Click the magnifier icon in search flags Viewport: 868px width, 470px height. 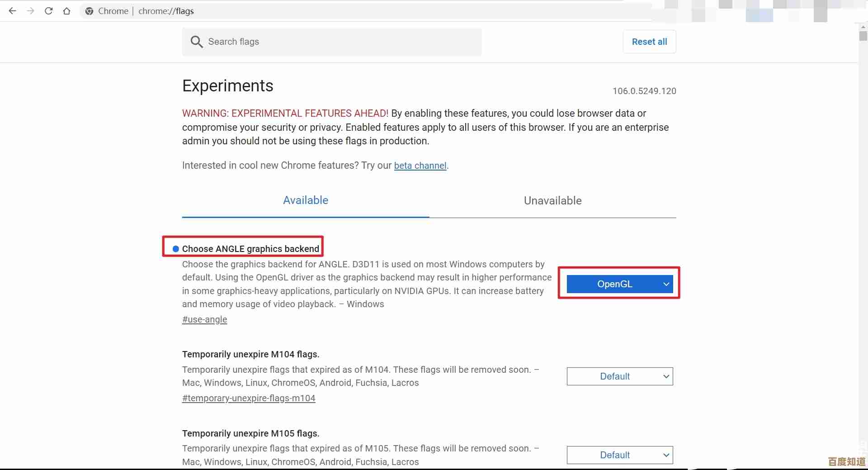coord(196,42)
